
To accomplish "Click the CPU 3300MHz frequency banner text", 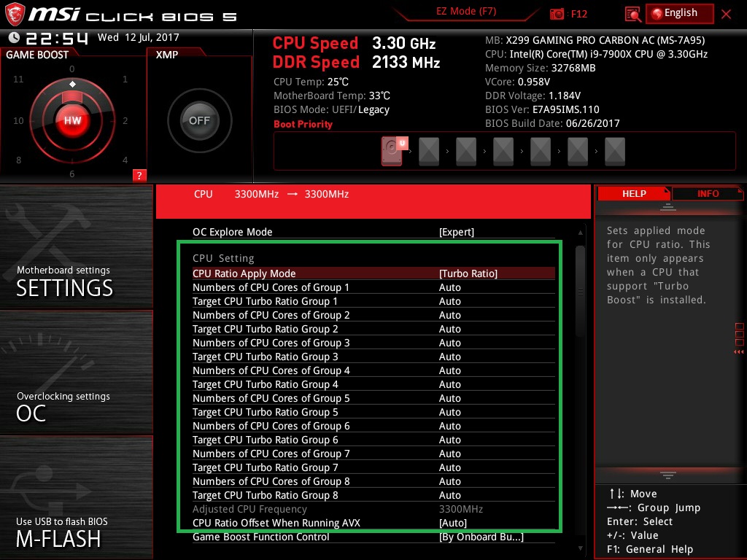I will (x=271, y=194).
